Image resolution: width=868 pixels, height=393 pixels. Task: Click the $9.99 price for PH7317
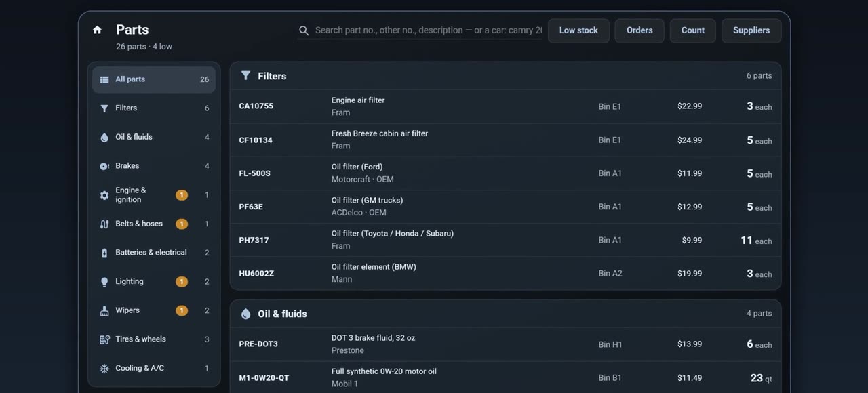(692, 240)
